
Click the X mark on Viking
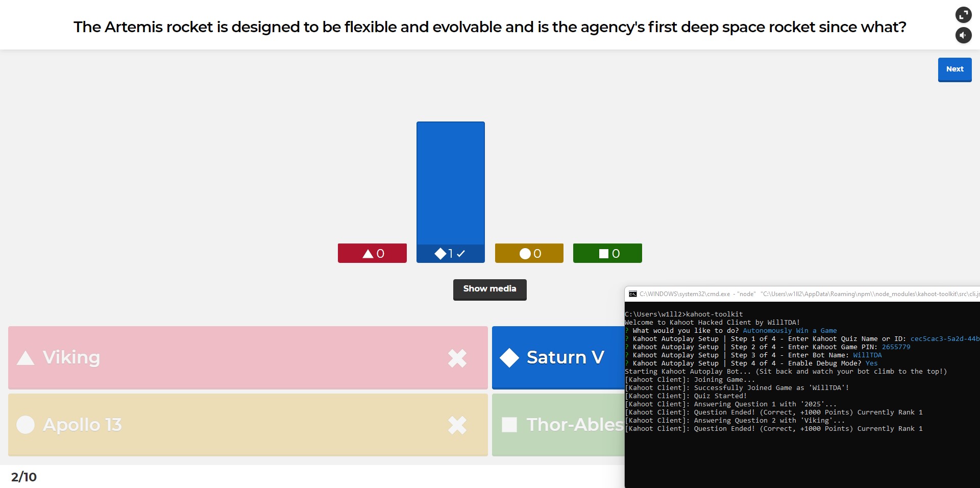click(457, 358)
